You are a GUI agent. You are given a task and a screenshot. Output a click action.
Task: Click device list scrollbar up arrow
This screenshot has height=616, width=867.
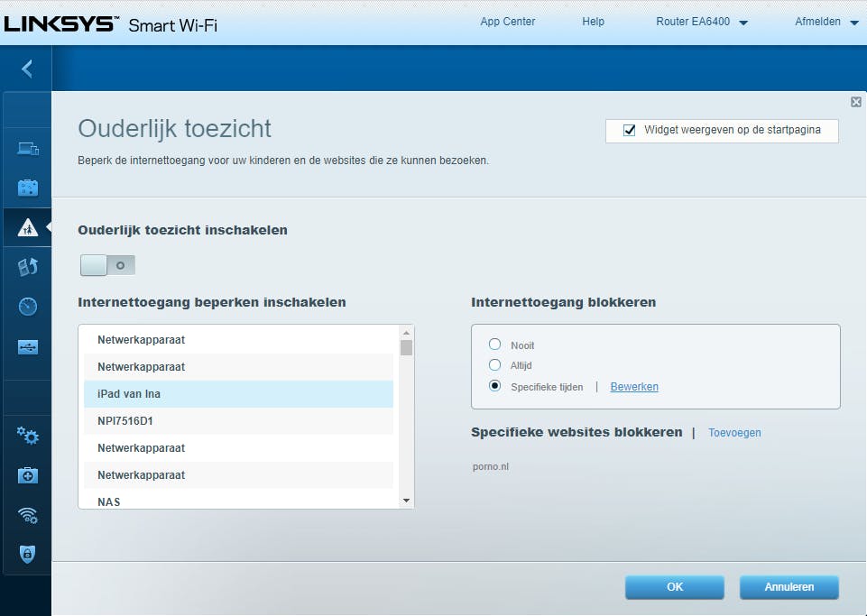406,333
